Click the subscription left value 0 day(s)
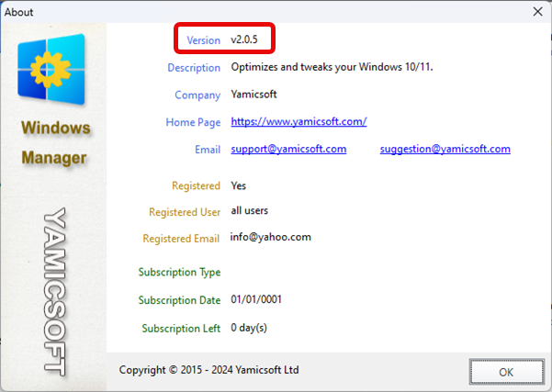Viewport: 552px width, 392px height. coord(249,328)
